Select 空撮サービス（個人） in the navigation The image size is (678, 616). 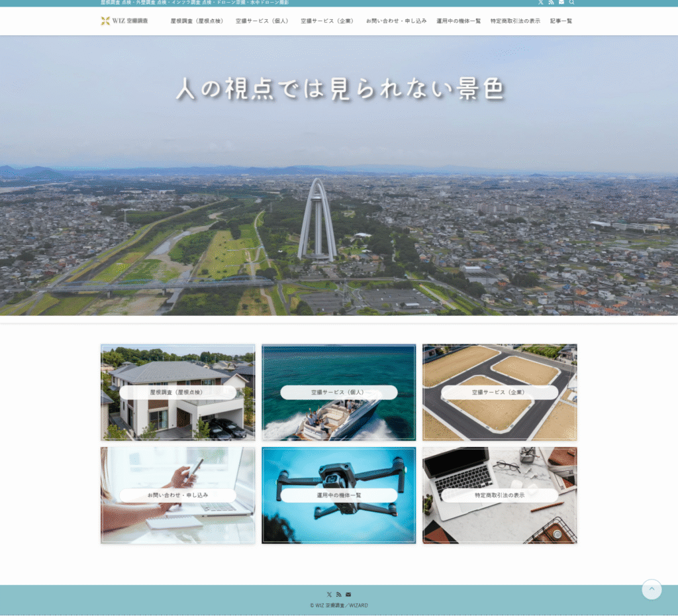(x=263, y=21)
